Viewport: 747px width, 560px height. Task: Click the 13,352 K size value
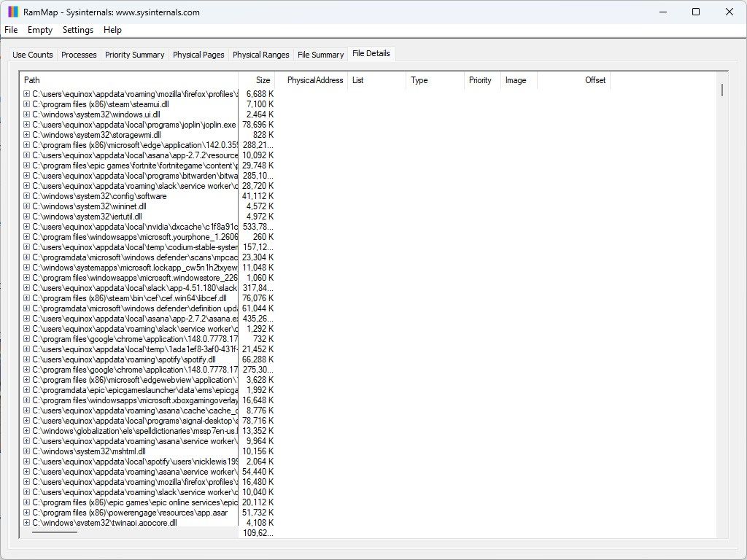click(x=258, y=431)
